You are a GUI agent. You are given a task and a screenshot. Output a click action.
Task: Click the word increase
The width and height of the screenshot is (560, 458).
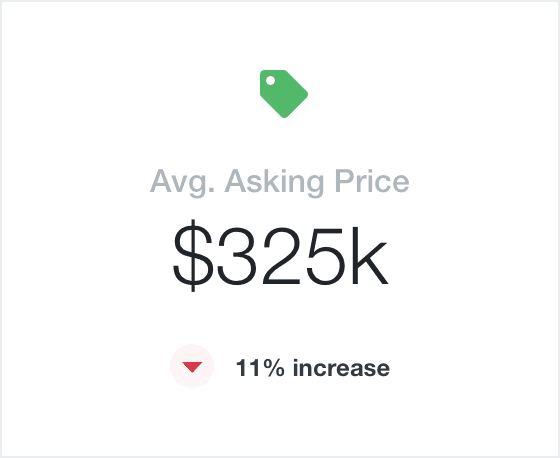coord(341,368)
